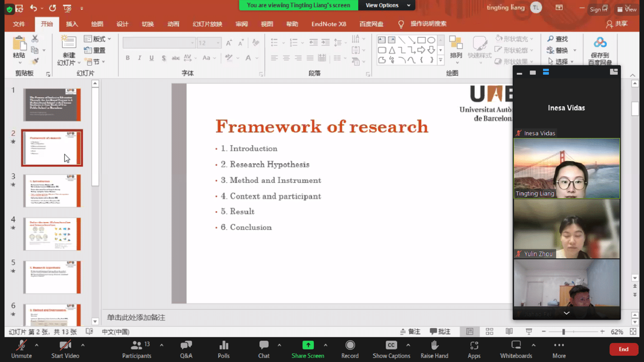Click the Share Screen icon
The image size is (644, 362).
click(308, 346)
